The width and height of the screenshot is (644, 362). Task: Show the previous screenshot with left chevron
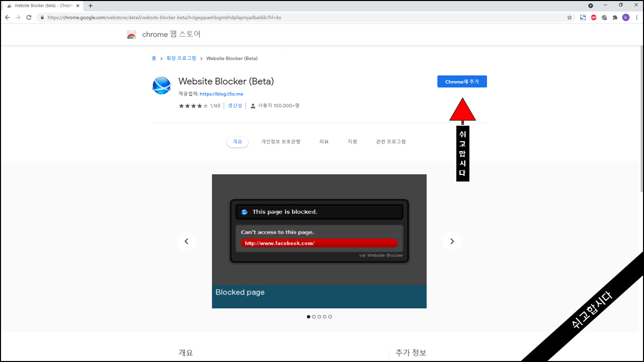tap(186, 241)
